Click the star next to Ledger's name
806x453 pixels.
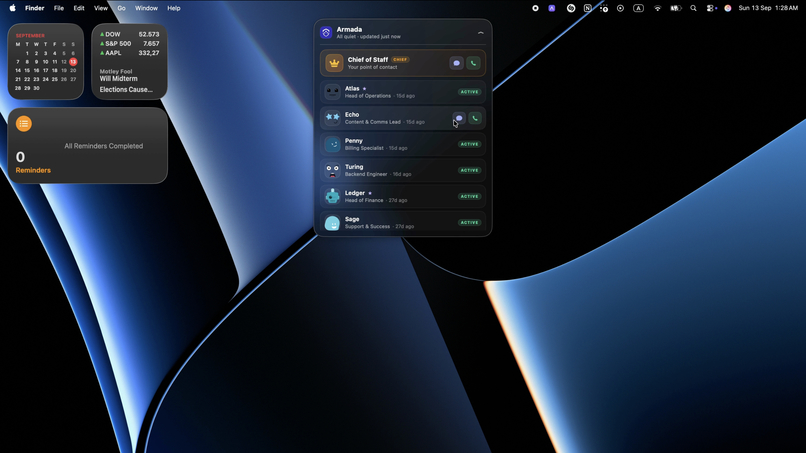coord(370,193)
